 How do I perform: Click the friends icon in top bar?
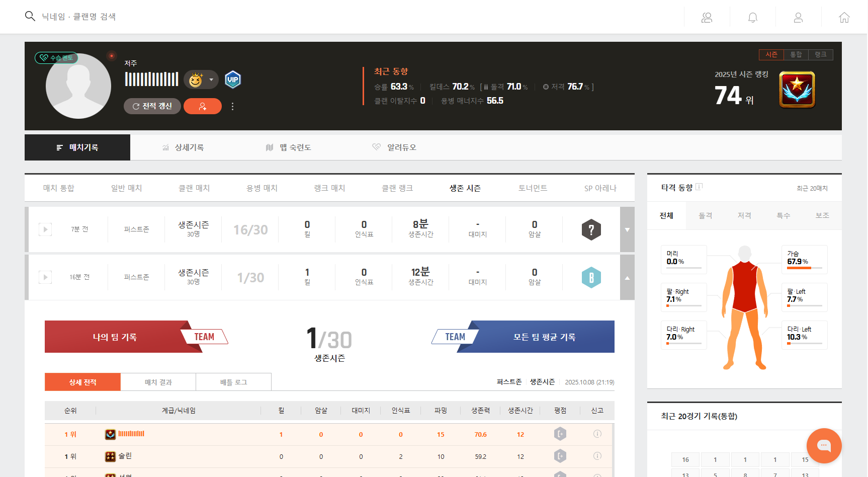[707, 18]
